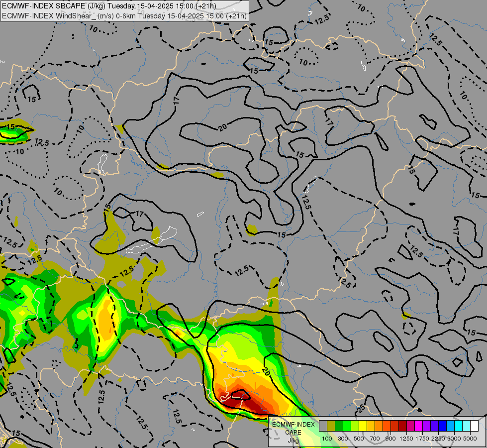The height and width of the screenshot is (448, 487).
Task: Click the 'ECMWF-INDEX WindShear_ (m/s) 0-6km' title line
Action: pyautogui.click(x=124, y=16)
